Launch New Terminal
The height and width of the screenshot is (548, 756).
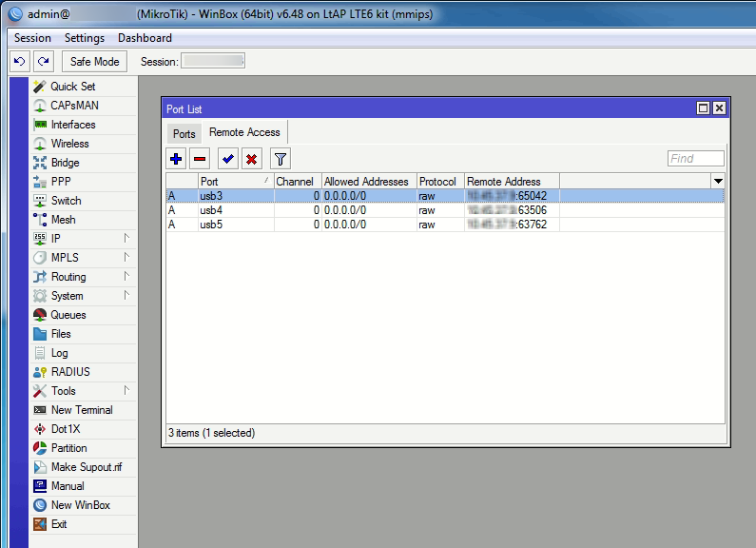coord(83,410)
